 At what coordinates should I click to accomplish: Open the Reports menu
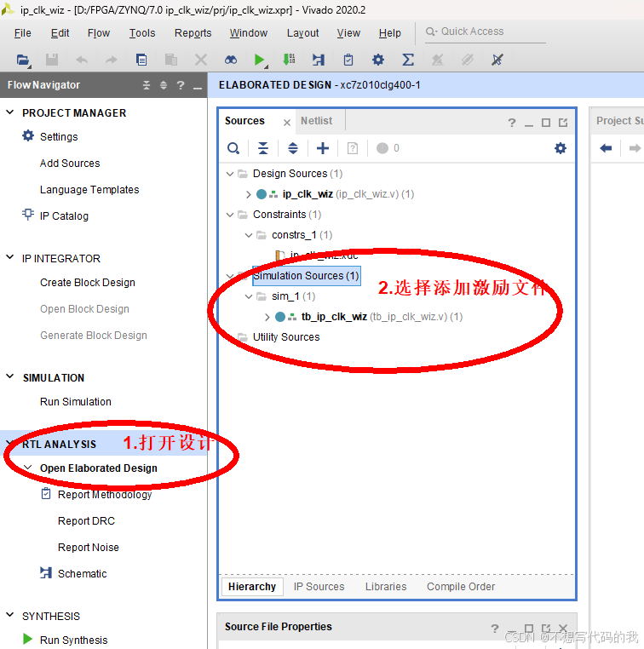(193, 33)
